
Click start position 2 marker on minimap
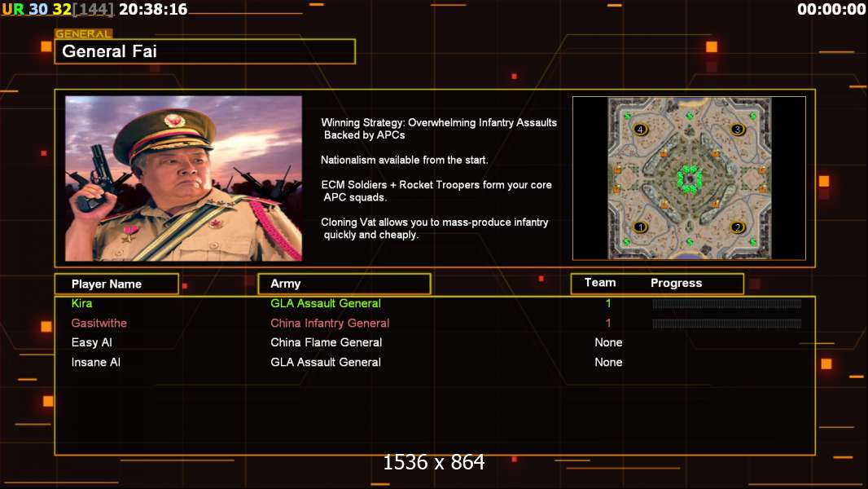[x=738, y=227]
